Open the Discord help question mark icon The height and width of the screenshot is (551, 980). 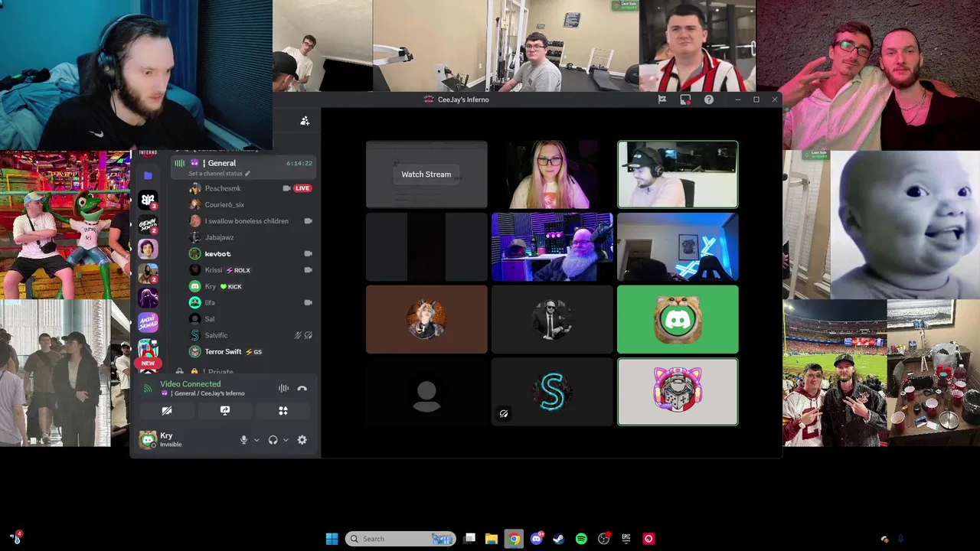(x=709, y=99)
